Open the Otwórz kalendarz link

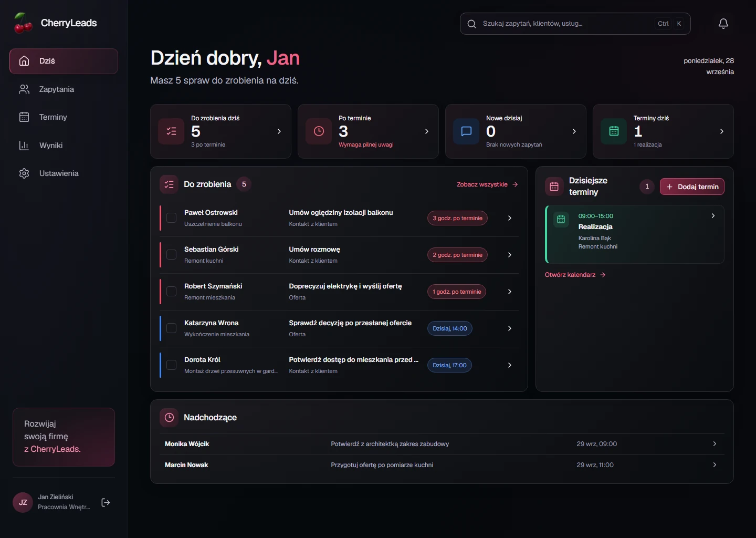[575, 275]
